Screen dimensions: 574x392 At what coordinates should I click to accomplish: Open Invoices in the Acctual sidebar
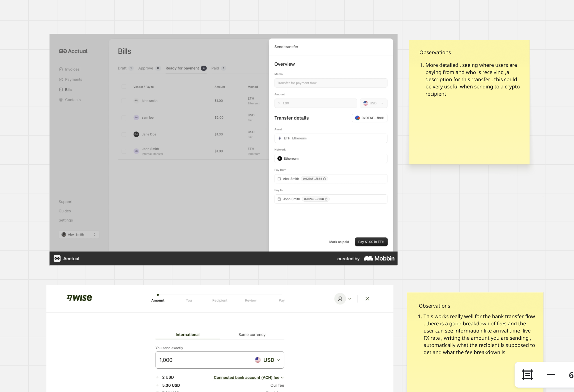click(x=69, y=69)
